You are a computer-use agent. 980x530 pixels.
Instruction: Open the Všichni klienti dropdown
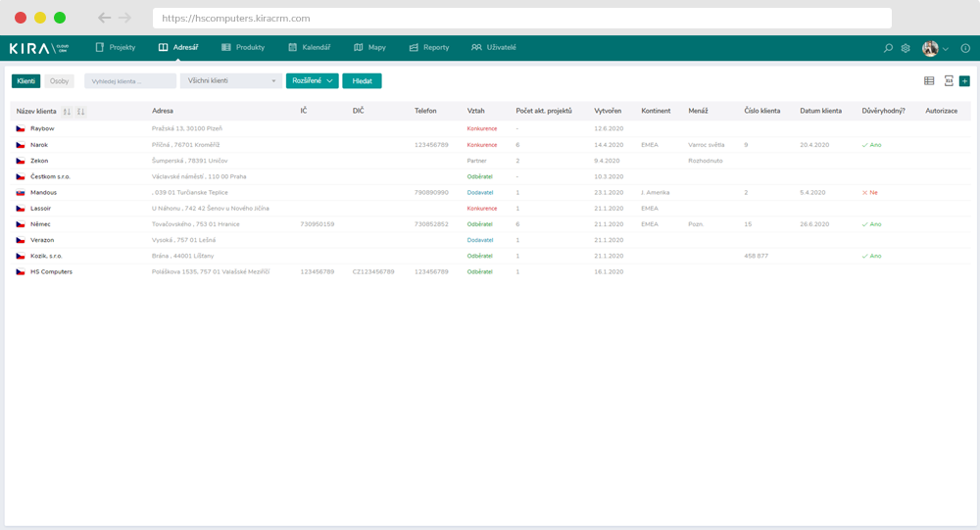(x=231, y=81)
